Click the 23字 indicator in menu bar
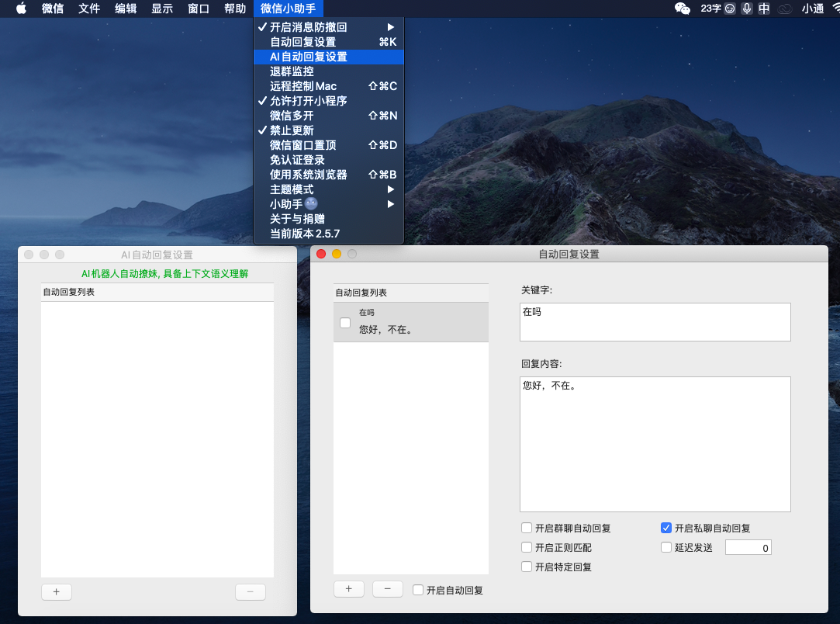This screenshot has width=840, height=624. (x=710, y=9)
